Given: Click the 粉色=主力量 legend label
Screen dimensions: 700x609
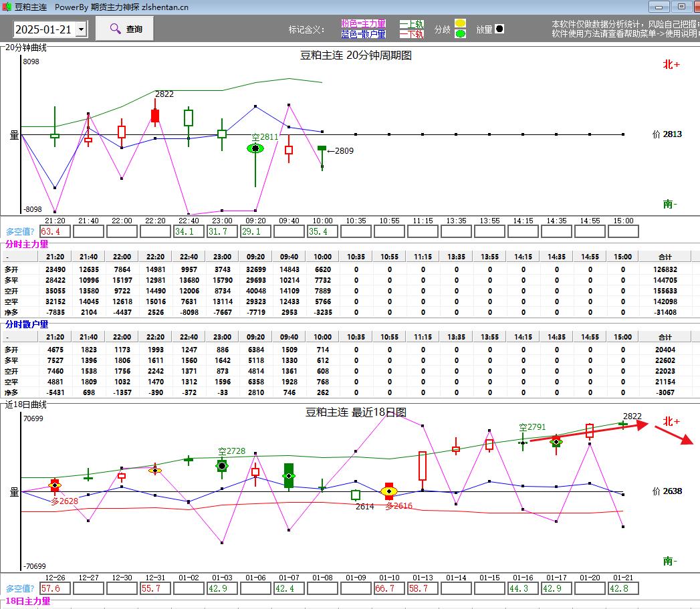Looking at the screenshot, I should click(363, 23).
